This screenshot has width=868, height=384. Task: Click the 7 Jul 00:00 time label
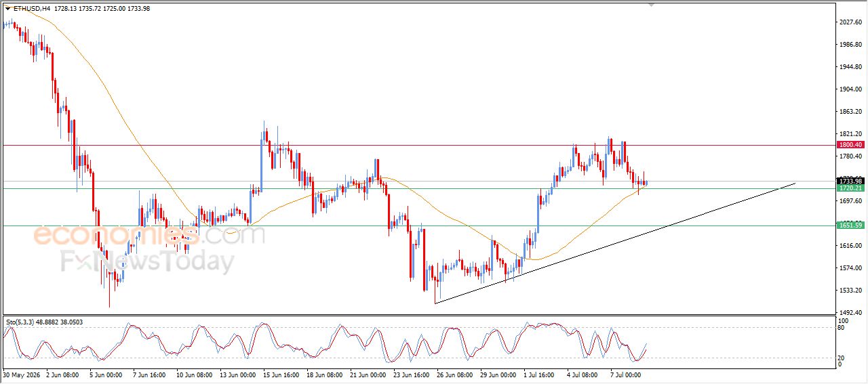coord(626,374)
